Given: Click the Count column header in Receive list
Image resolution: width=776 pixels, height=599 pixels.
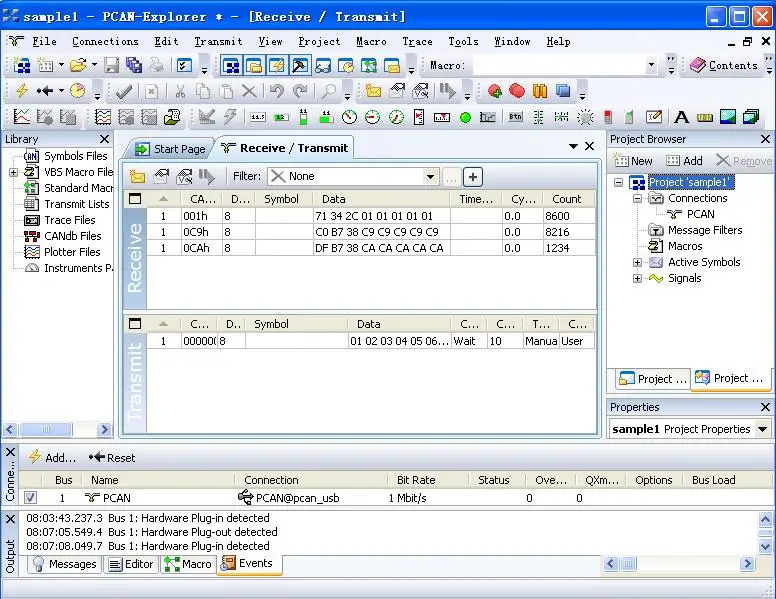Looking at the screenshot, I should [x=567, y=199].
